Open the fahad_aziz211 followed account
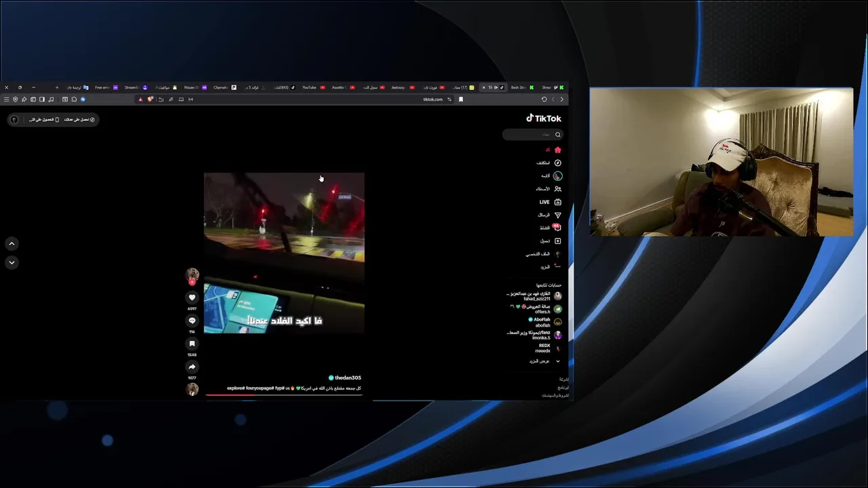Image resolution: width=868 pixels, height=488 pixels. tap(534, 296)
